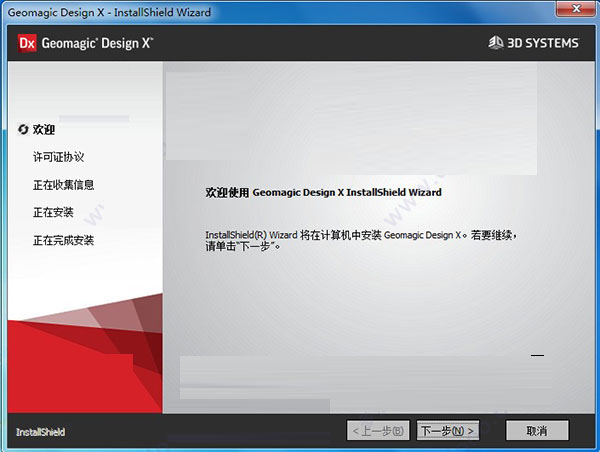Close the InstallShield Wizard window
600x452 pixels.
pyautogui.click(x=576, y=8)
